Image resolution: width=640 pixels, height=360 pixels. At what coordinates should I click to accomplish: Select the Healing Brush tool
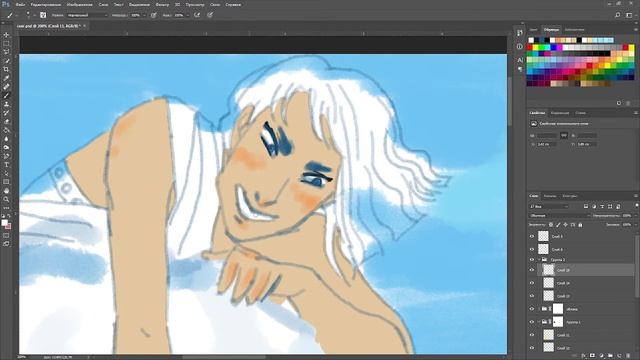point(6,87)
